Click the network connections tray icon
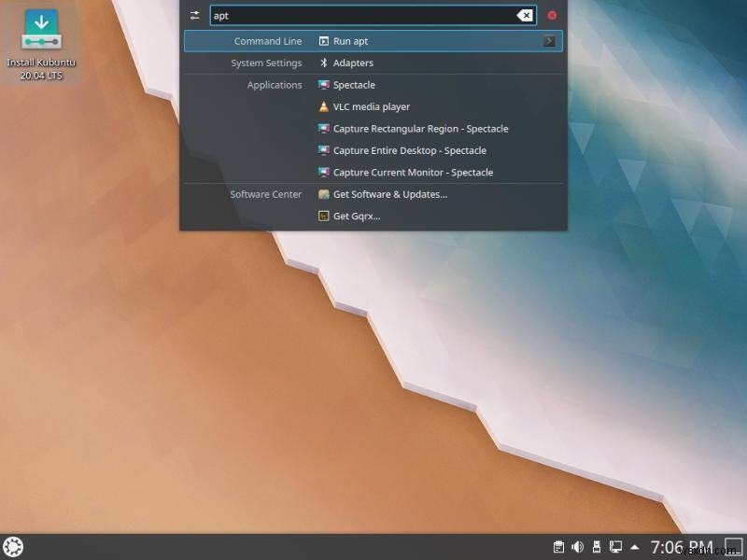Viewport: 747px width, 560px height. coord(615,546)
